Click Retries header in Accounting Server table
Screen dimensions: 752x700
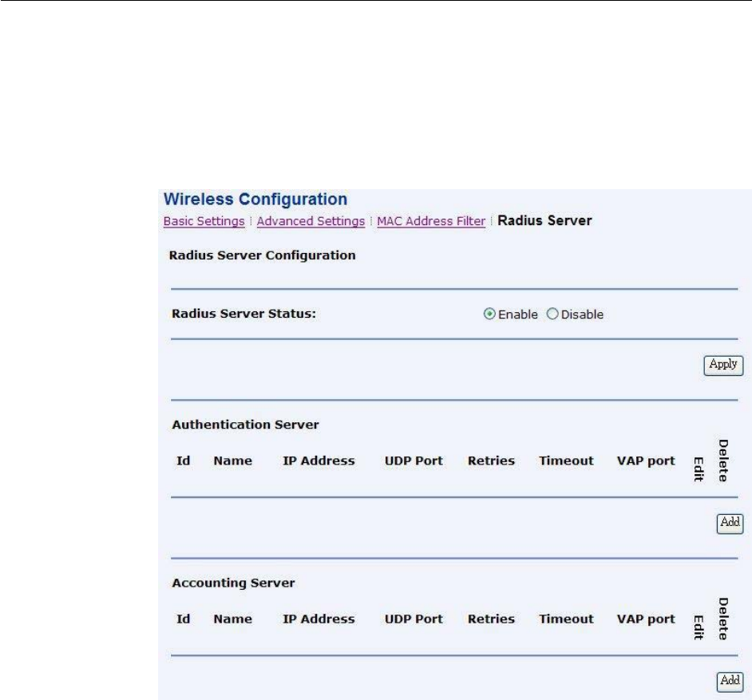tap(491, 619)
